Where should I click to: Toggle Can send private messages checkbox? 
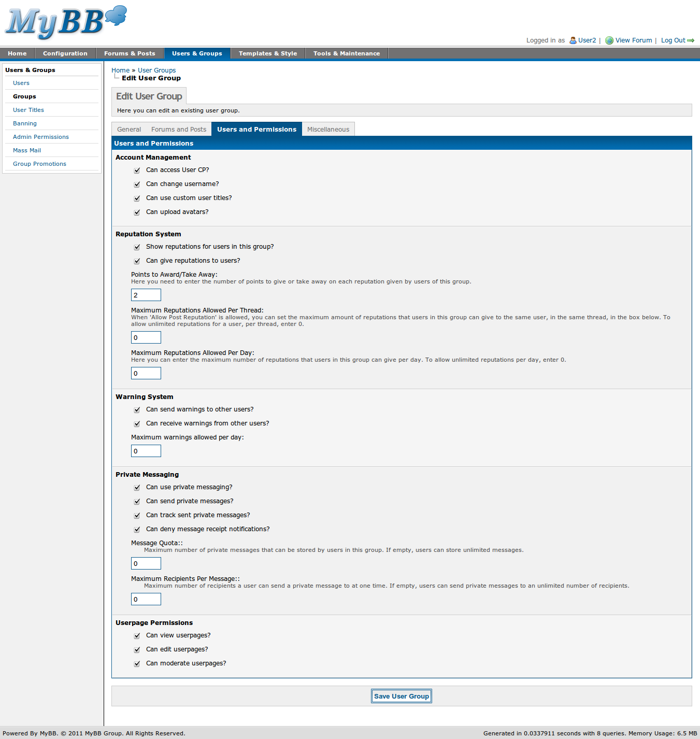pos(137,502)
